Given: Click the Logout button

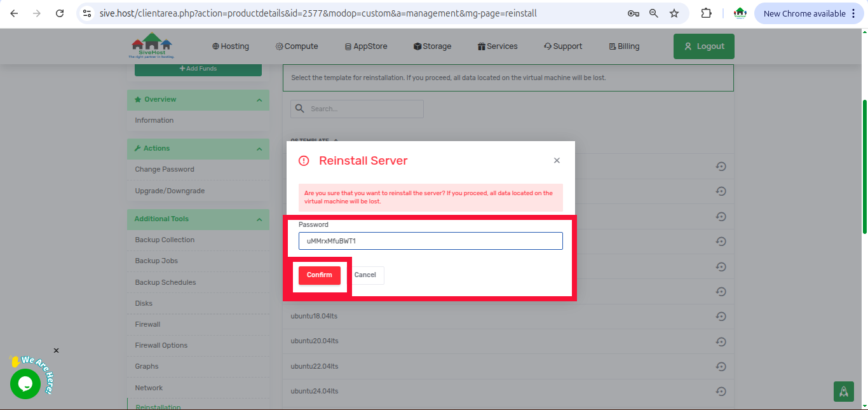Looking at the screenshot, I should 704,46.
